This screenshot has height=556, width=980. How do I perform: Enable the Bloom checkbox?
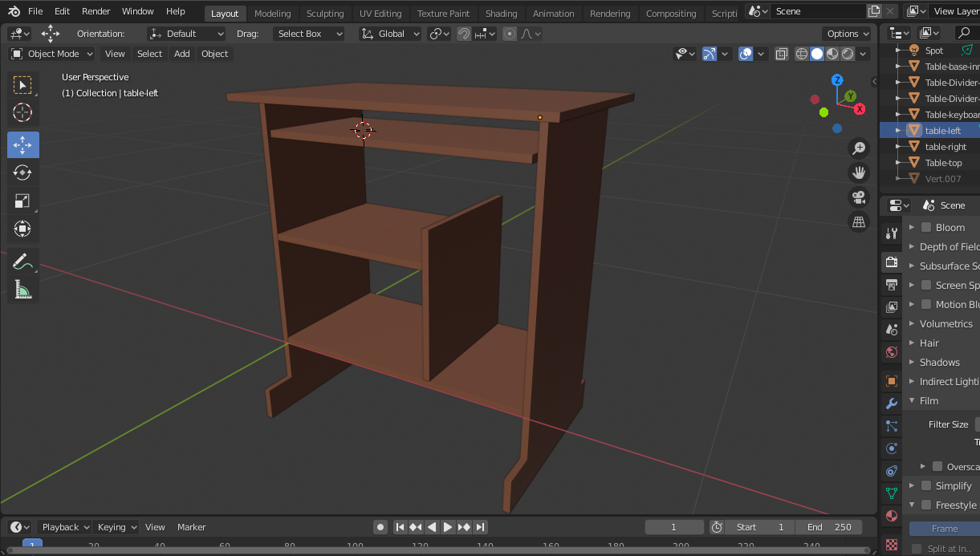point(926,227)
